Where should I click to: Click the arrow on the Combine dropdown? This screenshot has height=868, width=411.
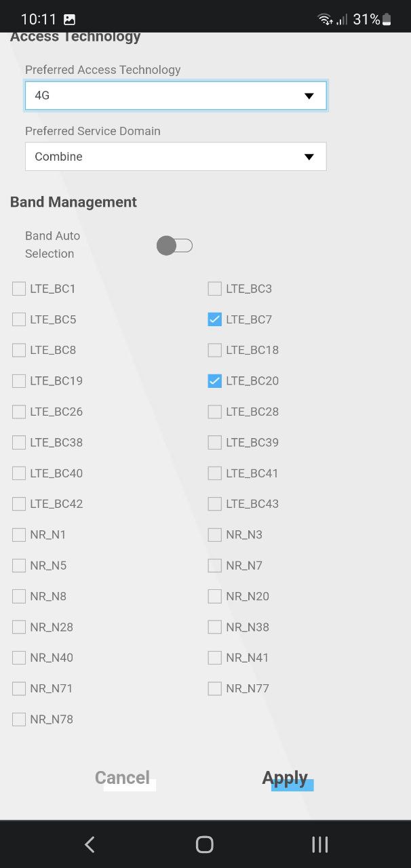pyautogui.click(x=309, y=157)
